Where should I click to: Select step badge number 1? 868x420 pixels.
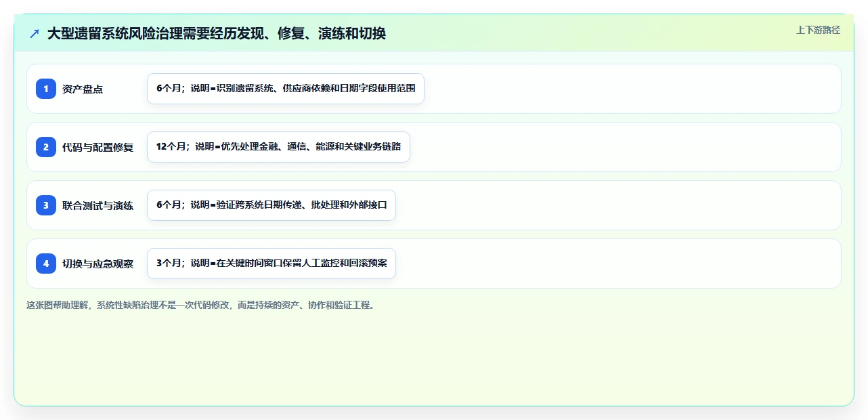pos(46,89)
